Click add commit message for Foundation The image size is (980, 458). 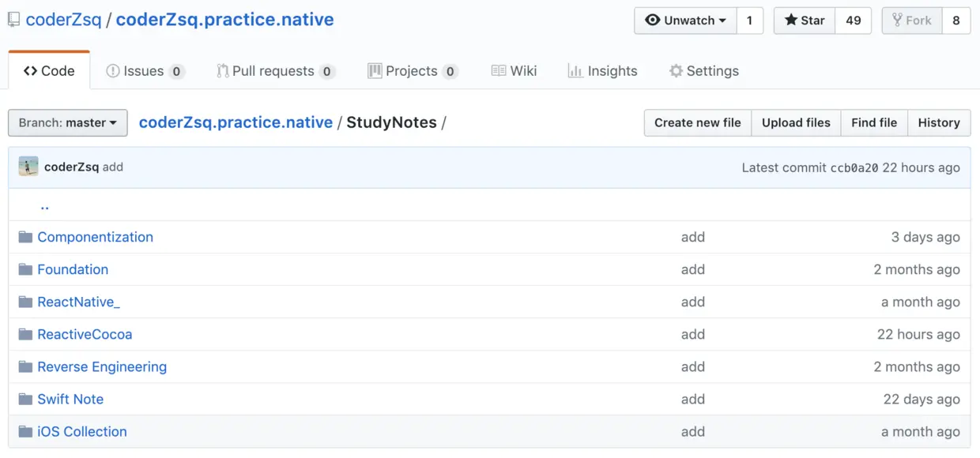pyautogui.click(x=693, y=269)
